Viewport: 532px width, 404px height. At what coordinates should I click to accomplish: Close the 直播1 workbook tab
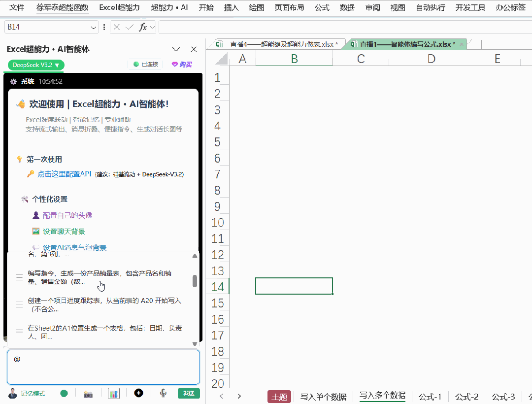coord(462,44)
